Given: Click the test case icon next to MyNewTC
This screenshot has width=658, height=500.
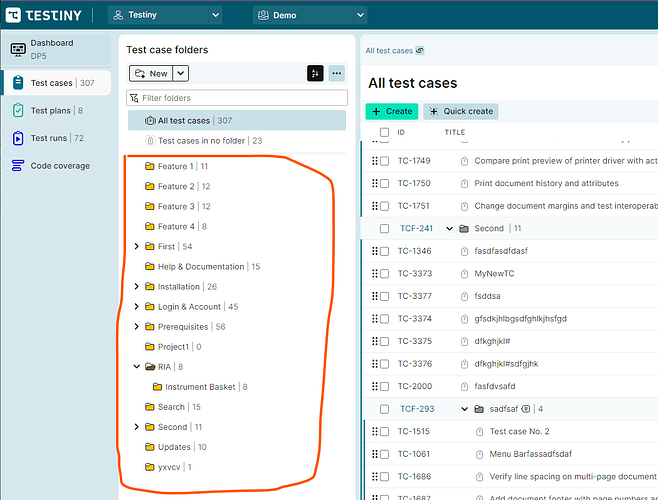Looking at the screenshot, I should (x=464, y=274).
